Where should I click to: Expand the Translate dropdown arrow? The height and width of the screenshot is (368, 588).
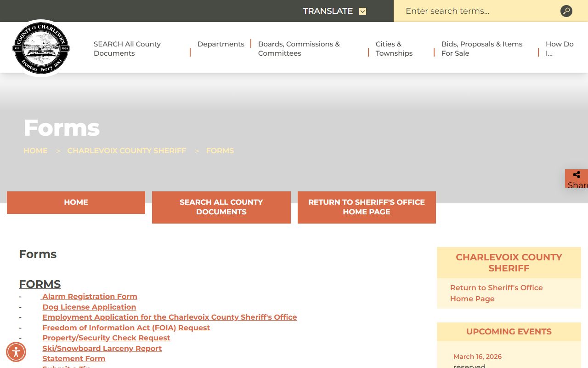click(363, 11)
